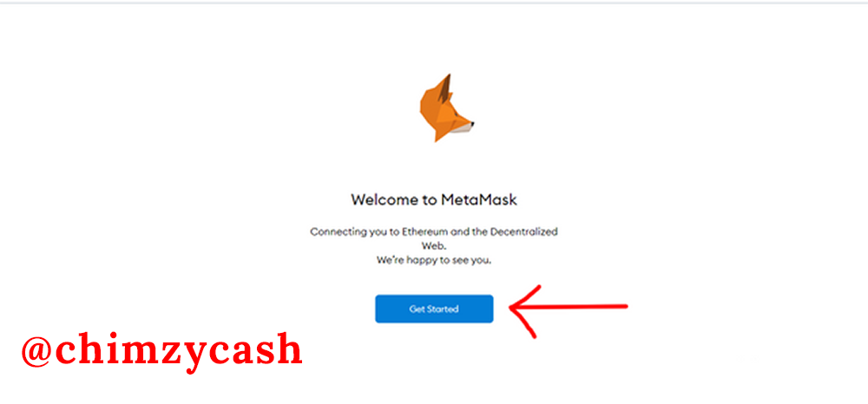Image resolution: width=868 pixels, height=404 pixels.
Task: Click the word MetaMask in the heading
Action: click(x=479, y=199)
